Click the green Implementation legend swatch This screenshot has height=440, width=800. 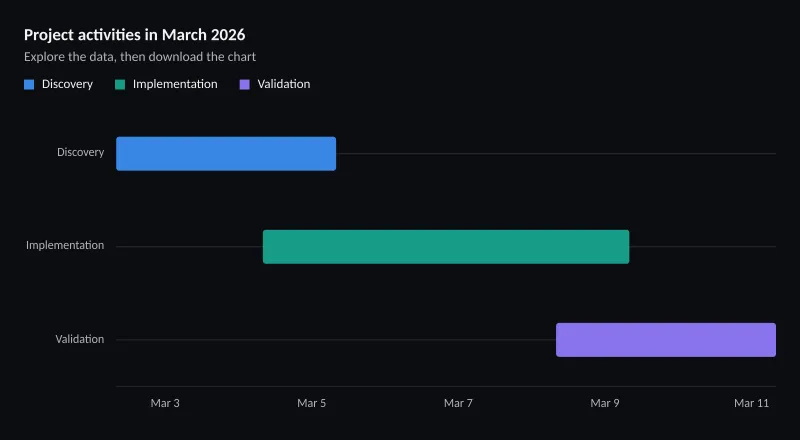120,85
